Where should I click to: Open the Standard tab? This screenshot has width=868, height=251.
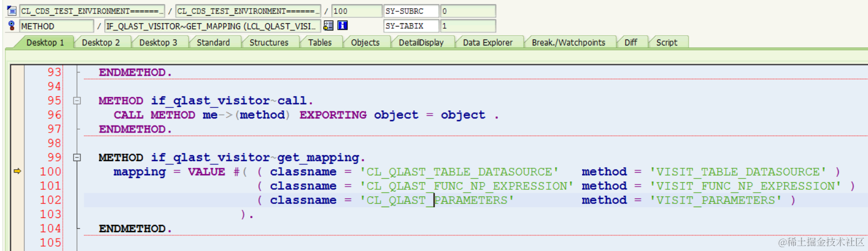213,42
